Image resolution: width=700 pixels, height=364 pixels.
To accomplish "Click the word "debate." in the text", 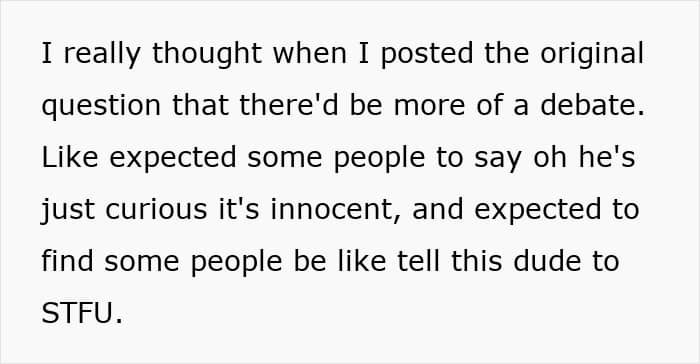I will (592, 105).
